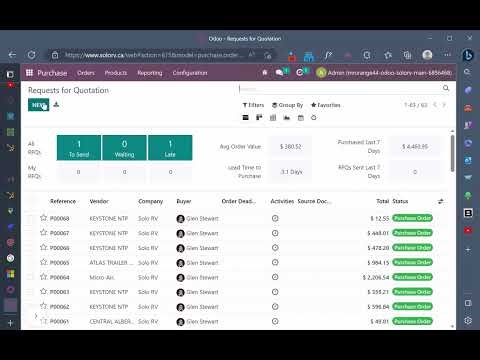Viewport: 480px width, 360px height.
Task: Switch to activity view
Action: 314,117
